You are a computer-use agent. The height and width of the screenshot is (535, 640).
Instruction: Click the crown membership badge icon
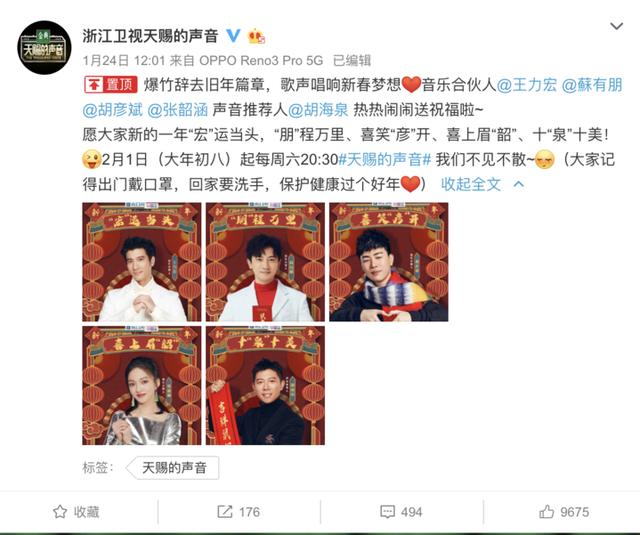(x=256, y=36)
